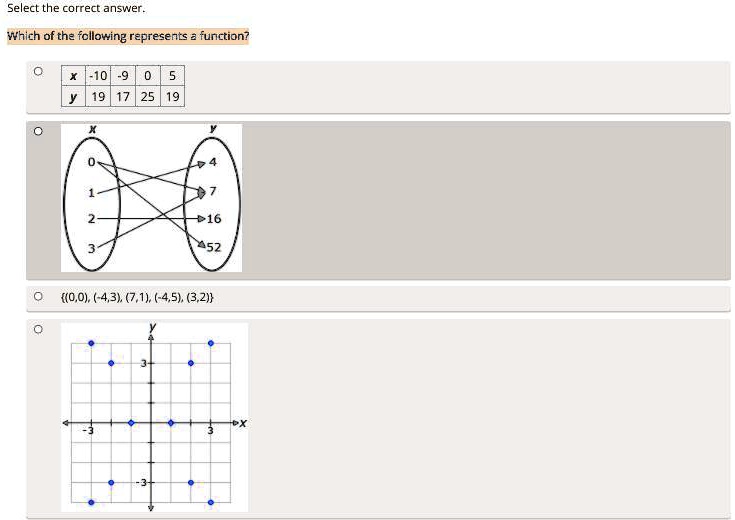
Task: Click the table cell with value 25
Action: point(147,97)
